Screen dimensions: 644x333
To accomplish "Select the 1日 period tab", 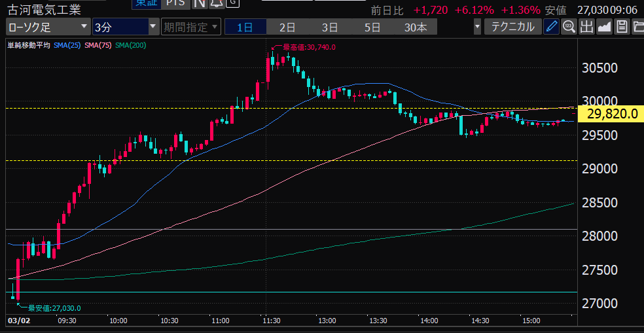I will [x=245, y=27].
